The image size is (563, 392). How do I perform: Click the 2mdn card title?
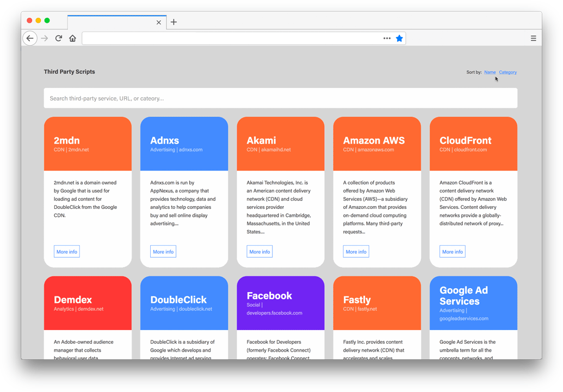(x=67, y=140)
